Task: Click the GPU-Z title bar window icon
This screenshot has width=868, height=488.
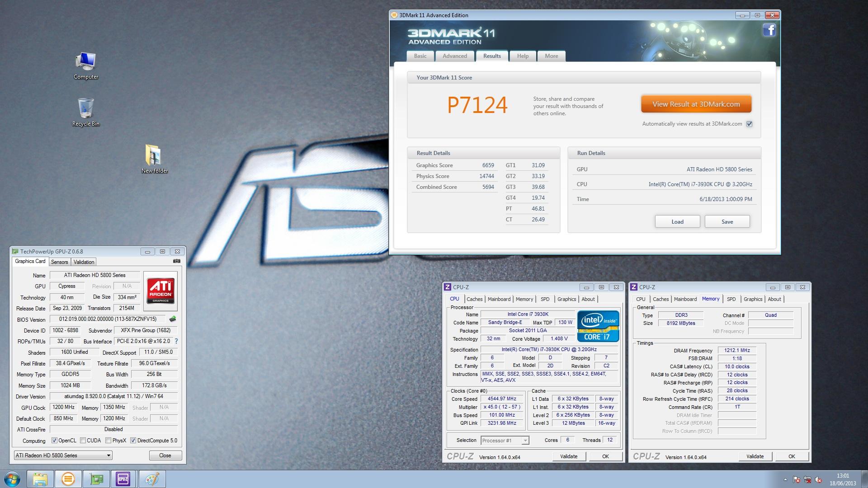Action: pos(15,252)
